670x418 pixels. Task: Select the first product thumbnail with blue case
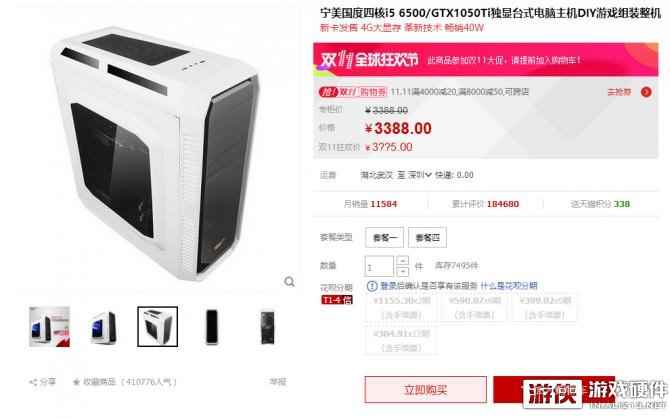point(49,327)
